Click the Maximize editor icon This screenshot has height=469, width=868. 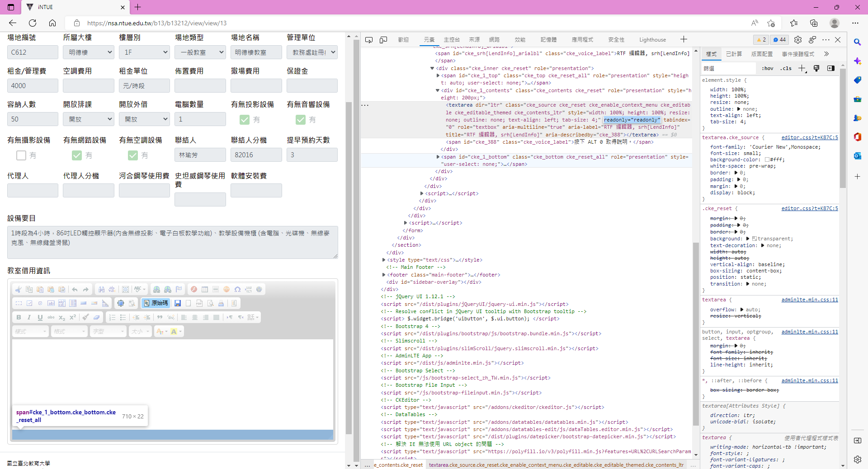pos(121,303)
